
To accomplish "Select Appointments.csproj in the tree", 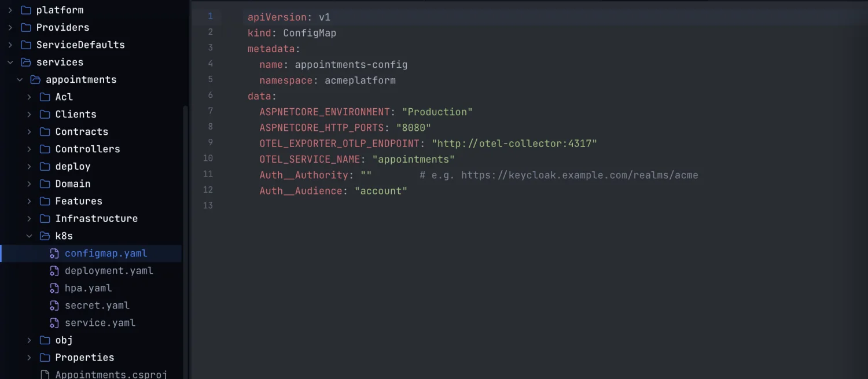I will pyautogui.click(x=111, y=374).
